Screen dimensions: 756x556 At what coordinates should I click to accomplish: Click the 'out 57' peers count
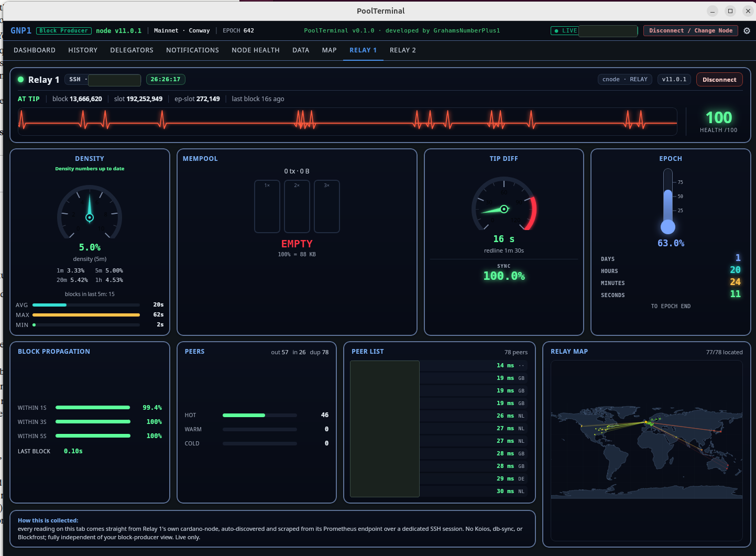(280, 352)
